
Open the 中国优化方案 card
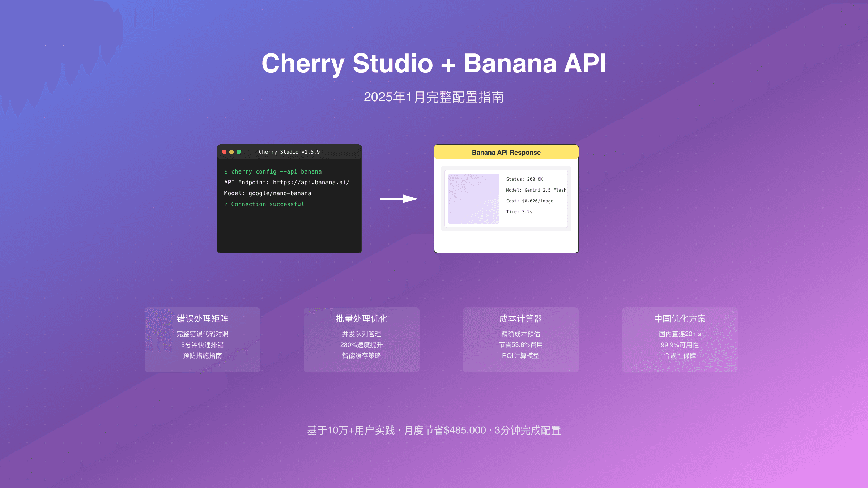pyautogui.click(x=680, y=339)
